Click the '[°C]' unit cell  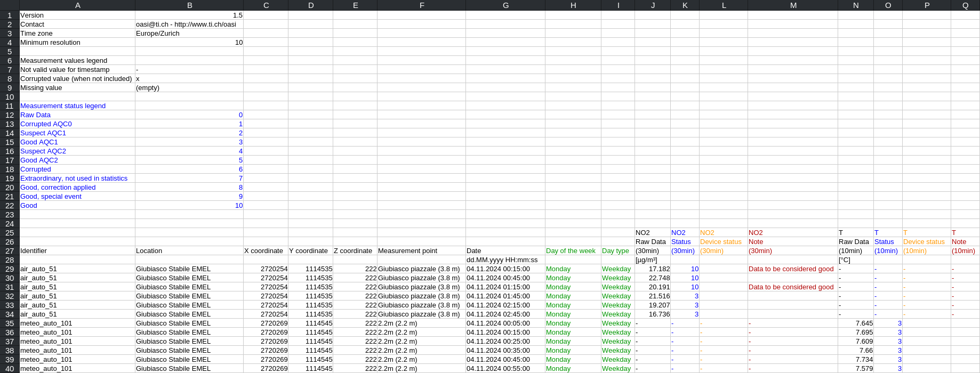pos(856,260)
